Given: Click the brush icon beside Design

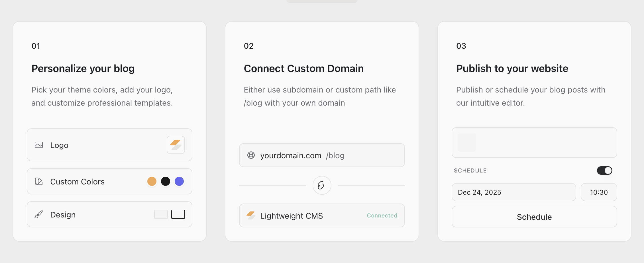Looking at the screenshot, I should tap(39, 214).
